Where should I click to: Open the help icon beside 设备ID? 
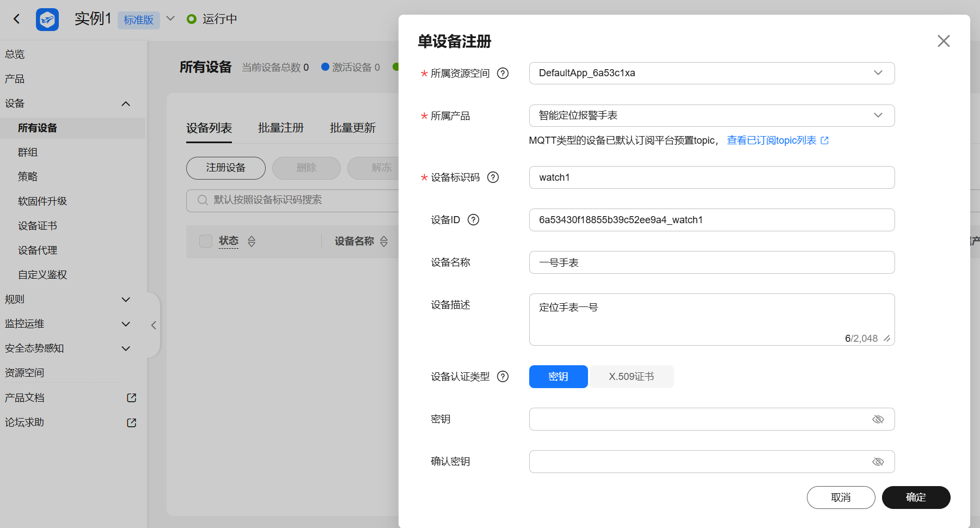pyautogui.click(x=474, y=220)
